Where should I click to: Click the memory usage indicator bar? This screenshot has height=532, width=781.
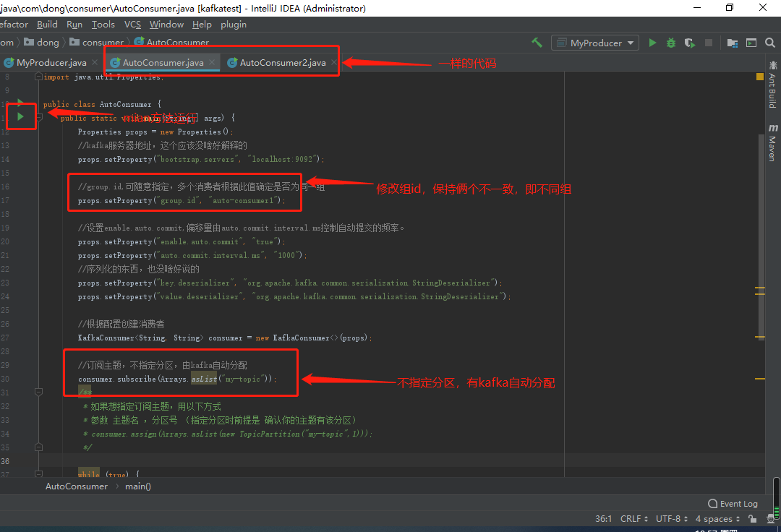click(x=776, y=497)
